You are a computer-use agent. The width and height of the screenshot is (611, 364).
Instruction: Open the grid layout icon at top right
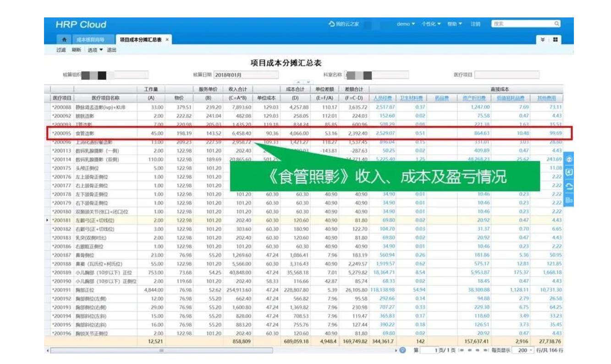(556, 40)
